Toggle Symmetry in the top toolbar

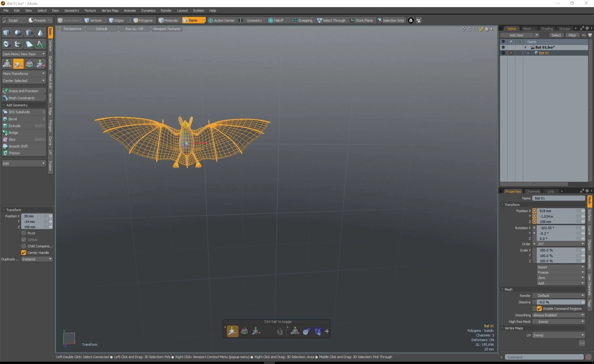coord(251,20)
